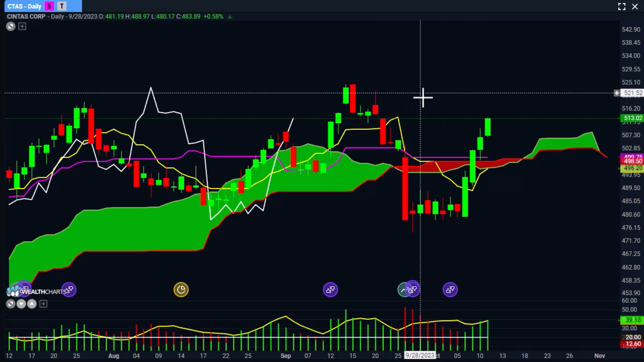Screen dimensions: 644x362
Task: Click the round settings icon on the volume pane
Action: [11, 304]
